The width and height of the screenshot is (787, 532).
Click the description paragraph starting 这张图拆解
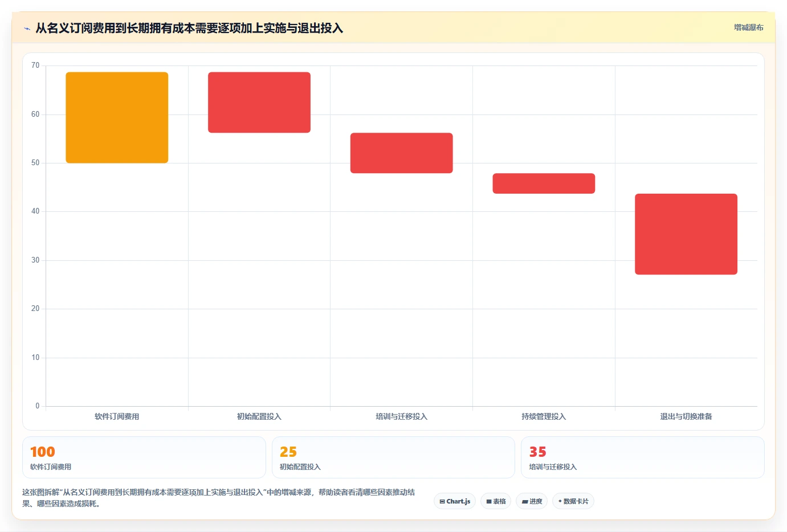[219, 498]
